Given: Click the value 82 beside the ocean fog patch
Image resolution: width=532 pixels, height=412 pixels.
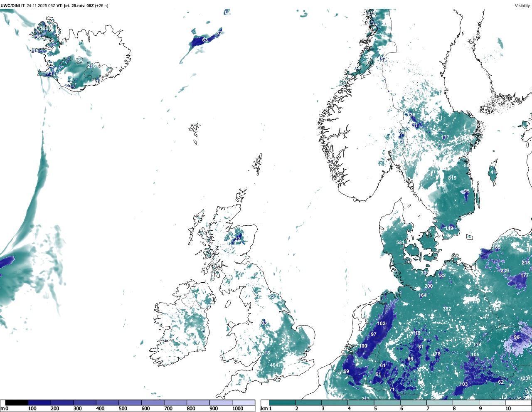Looking at the screenshot, I should [219, 33].
